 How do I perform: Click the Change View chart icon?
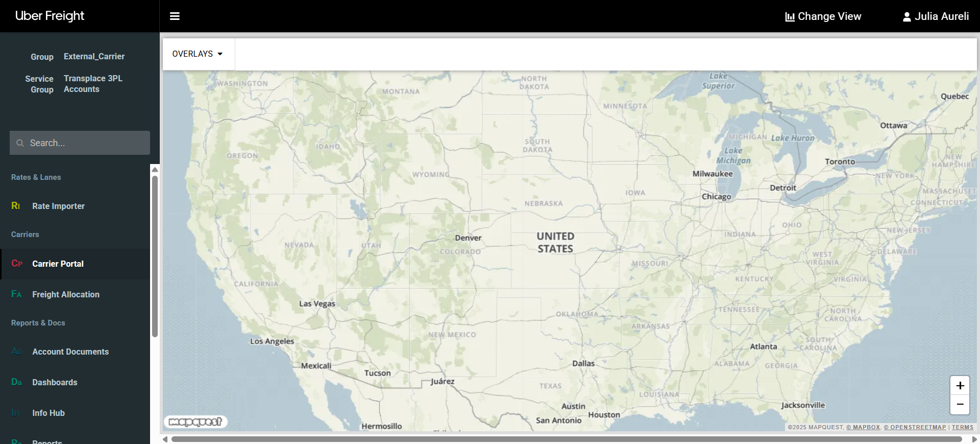[x=790, y=17]
